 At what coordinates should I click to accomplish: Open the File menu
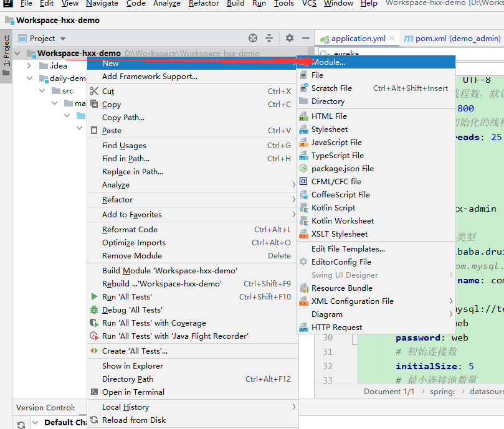(26, 3)
